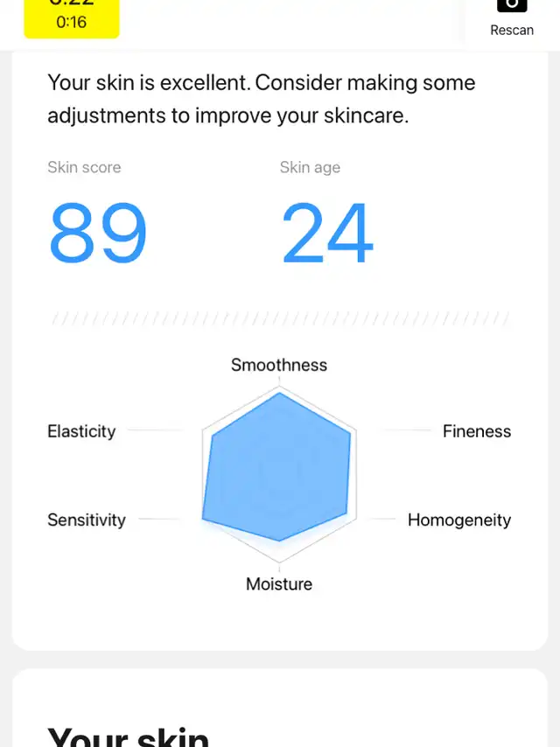Select the Sensitivity axis label
This screenshot has width=560, height=747.
(x=87, y=520)
